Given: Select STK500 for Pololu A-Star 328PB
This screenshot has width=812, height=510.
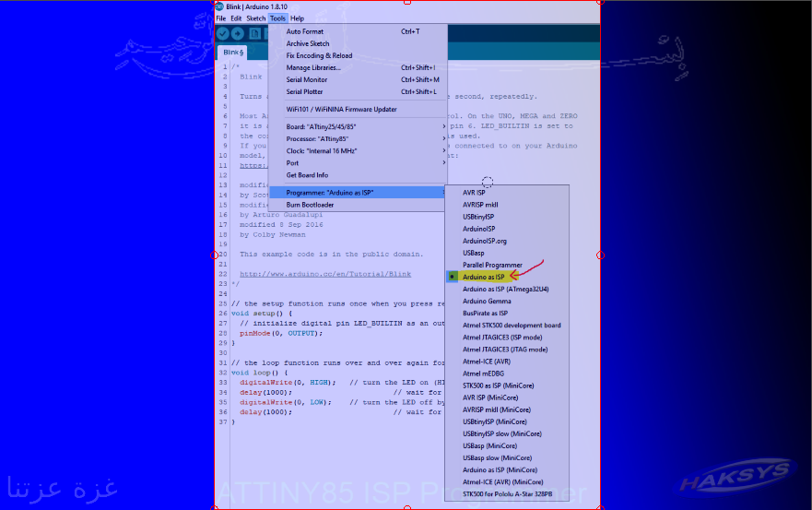Looking at the screenshot, I should pos(507,494).
